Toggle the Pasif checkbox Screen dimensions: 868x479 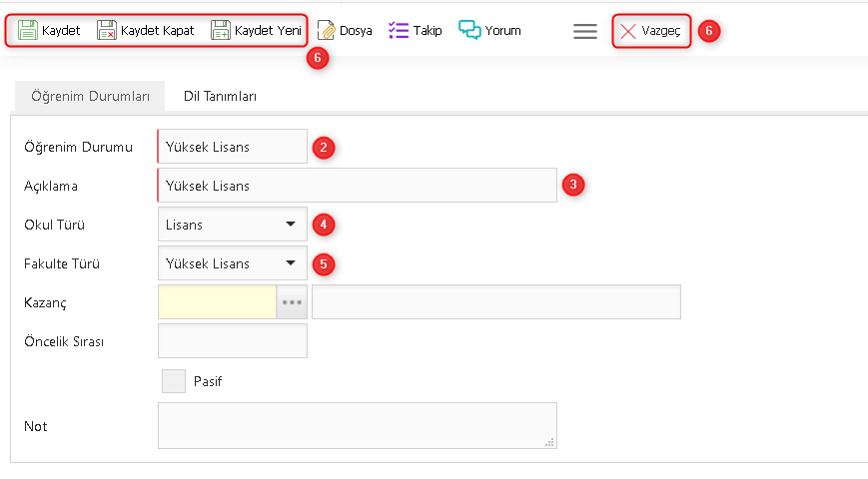(174, 381)
